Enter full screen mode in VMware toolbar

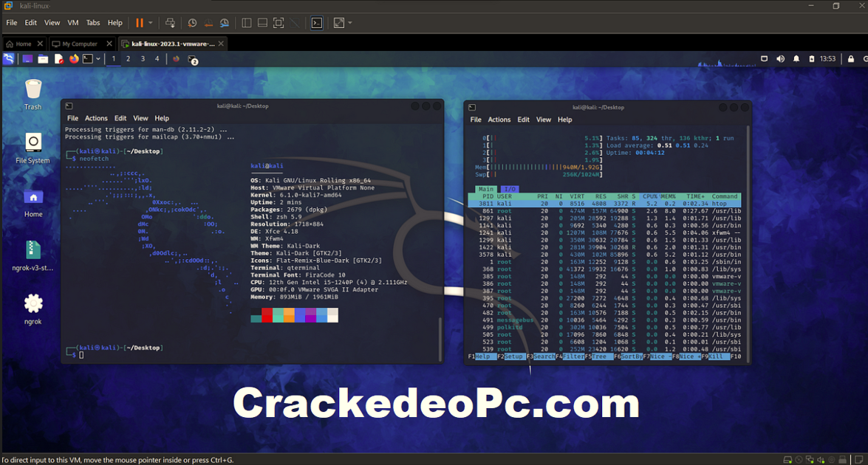click(278, 23)
